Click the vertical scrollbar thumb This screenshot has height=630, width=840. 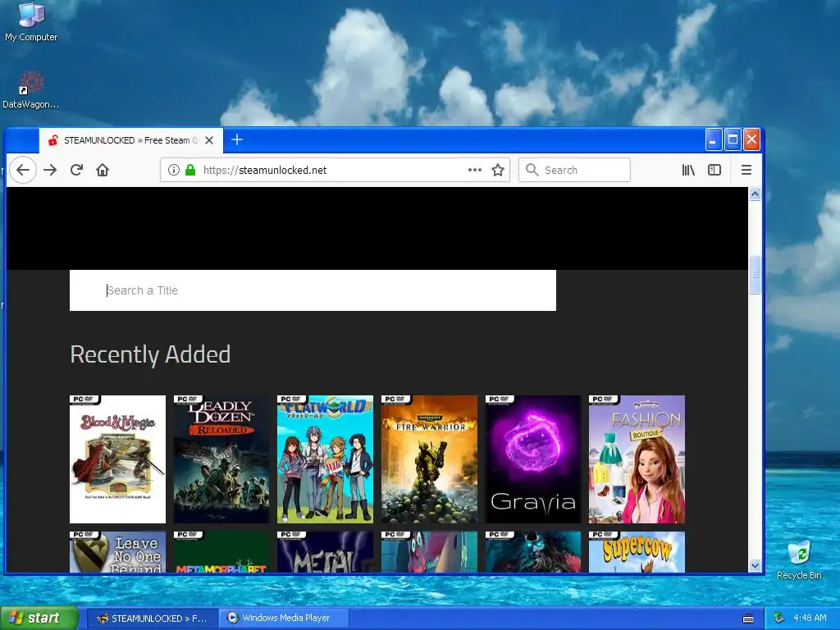(x=755, y=275)
